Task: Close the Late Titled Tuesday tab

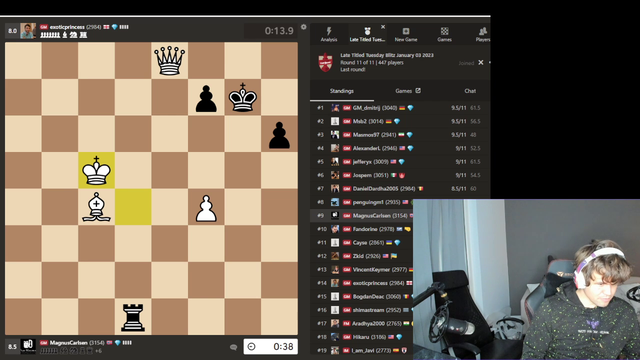Action: (383, 27)
